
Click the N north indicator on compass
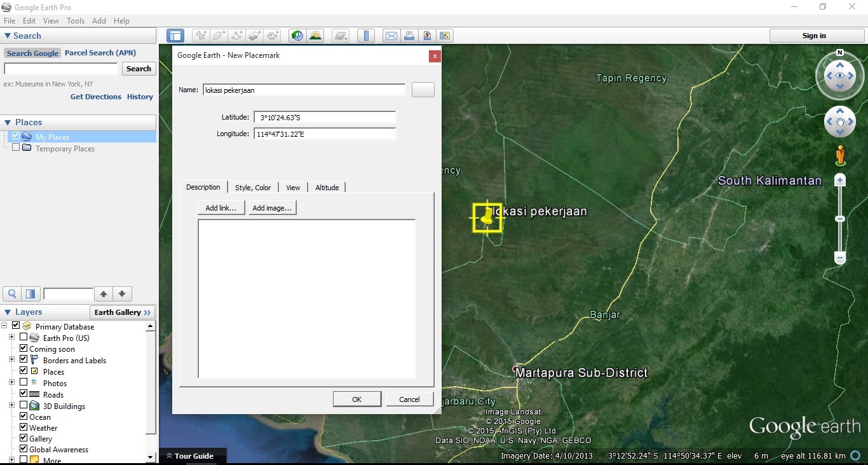pos(840,53)
